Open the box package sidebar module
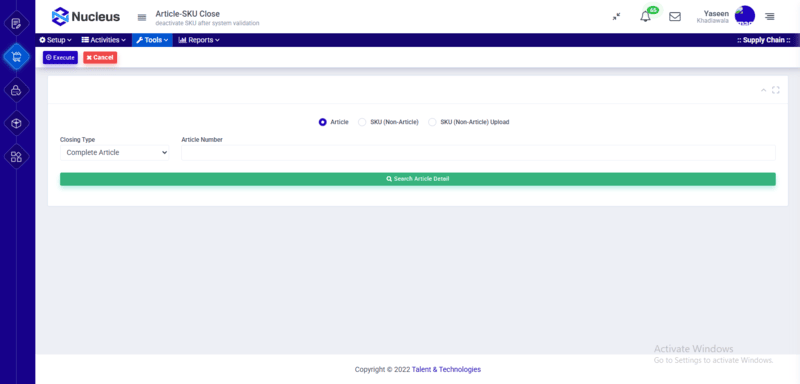 16,123
